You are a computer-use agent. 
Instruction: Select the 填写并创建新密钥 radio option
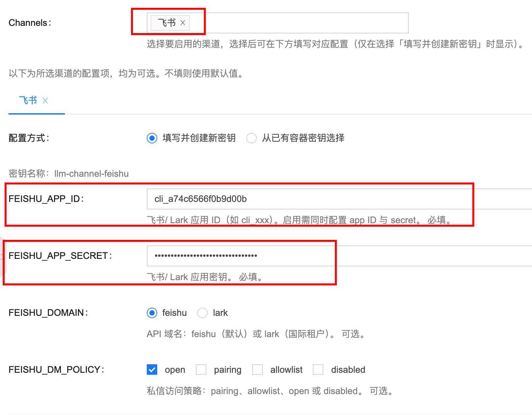(152, 138)
